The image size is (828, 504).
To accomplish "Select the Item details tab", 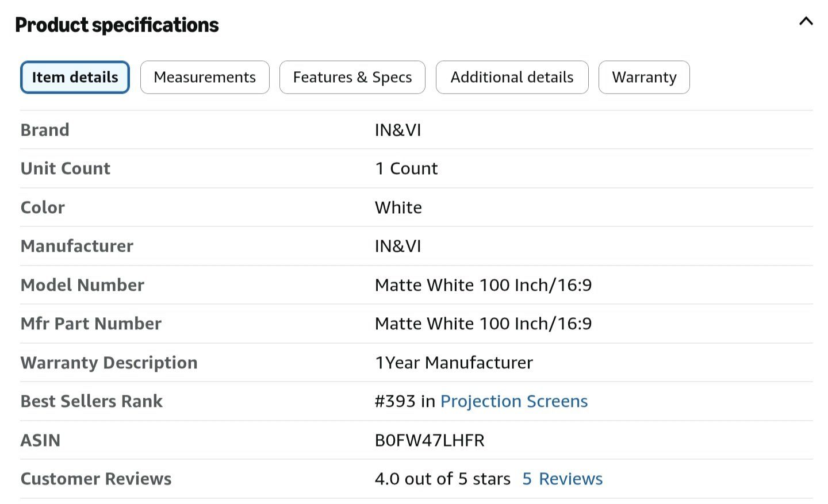I will click(x=75, y=77).
